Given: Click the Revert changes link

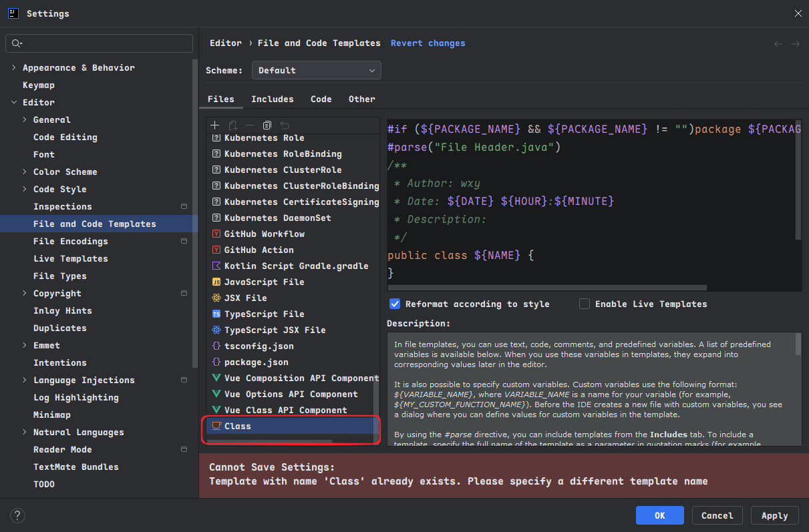Looking at the screenshot, I should pyautogui.click(x=428, y=43).
